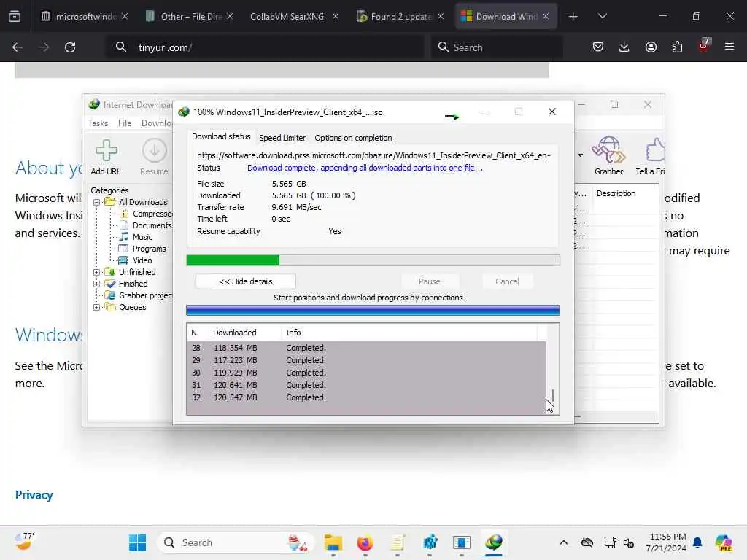The image size is (747, 560).
Task: Click the connections progress bar
Action: click(x=373, y=311)
